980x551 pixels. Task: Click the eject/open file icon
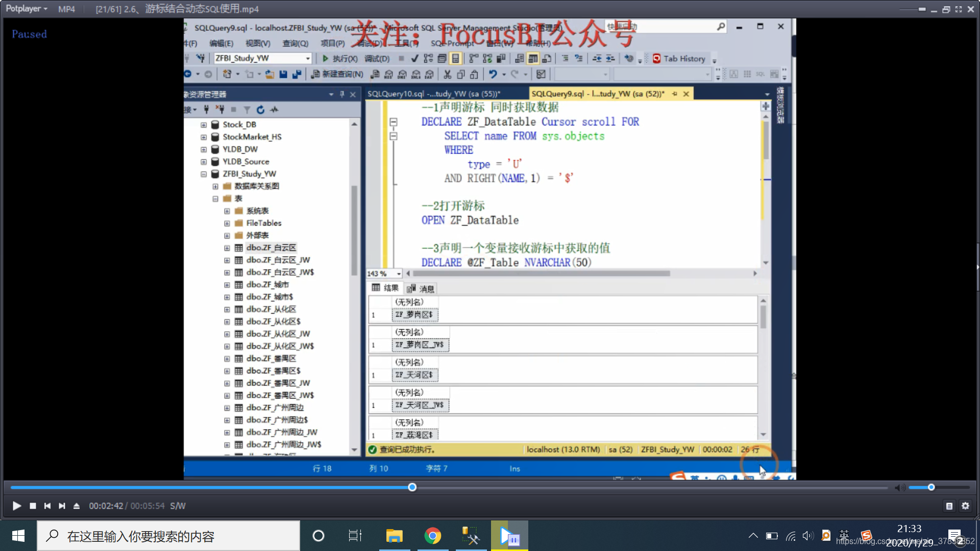pyautogui.click(x=77, y=506)
